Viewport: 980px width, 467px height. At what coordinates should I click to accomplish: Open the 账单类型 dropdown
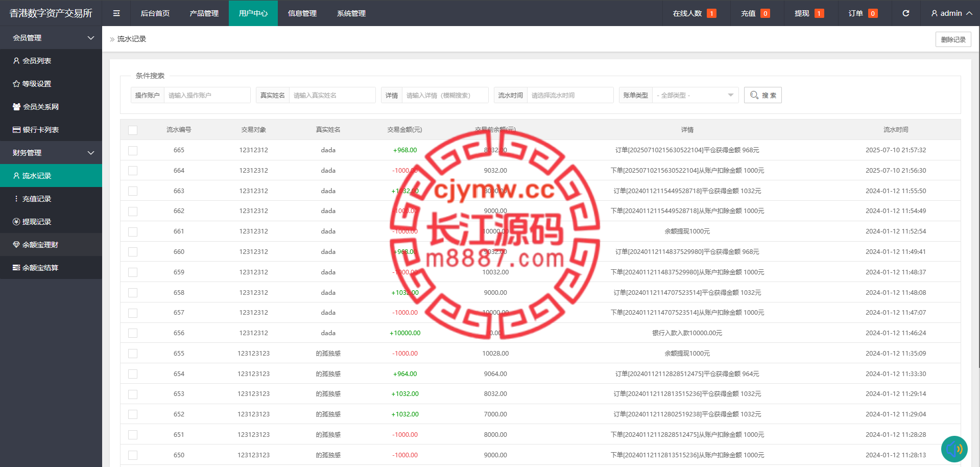[695, 95]
